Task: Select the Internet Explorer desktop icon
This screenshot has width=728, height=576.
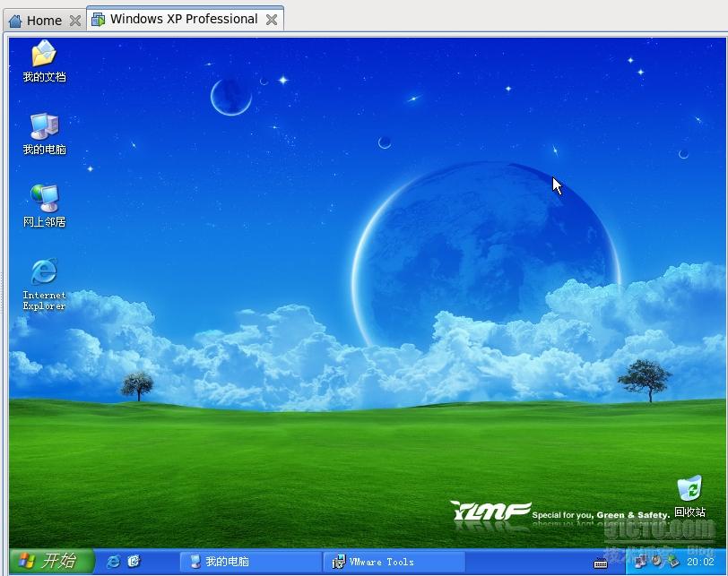Action: [44, 284]
